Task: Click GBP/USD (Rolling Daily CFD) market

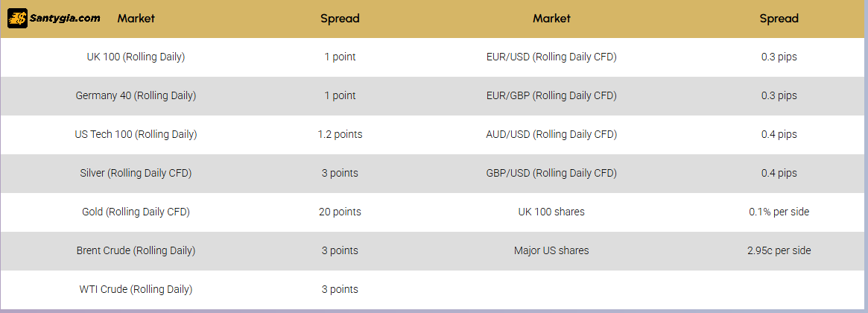Action: coord(551,173)
